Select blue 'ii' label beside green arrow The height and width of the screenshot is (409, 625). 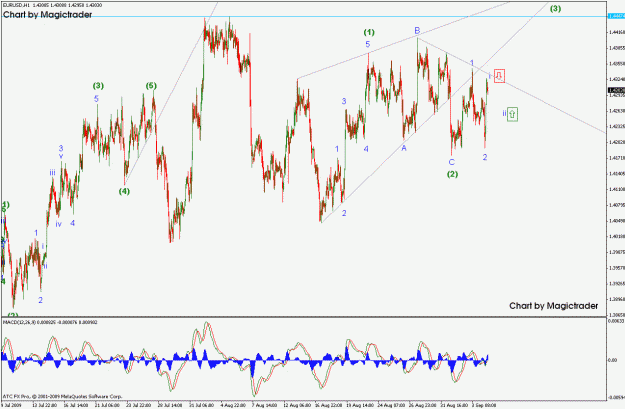[504, 113]
